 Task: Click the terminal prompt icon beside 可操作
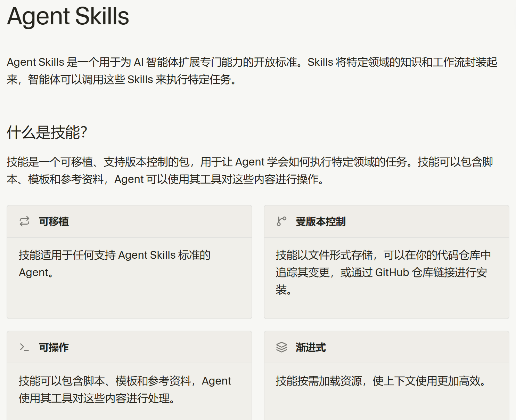[x=24, y=347]
